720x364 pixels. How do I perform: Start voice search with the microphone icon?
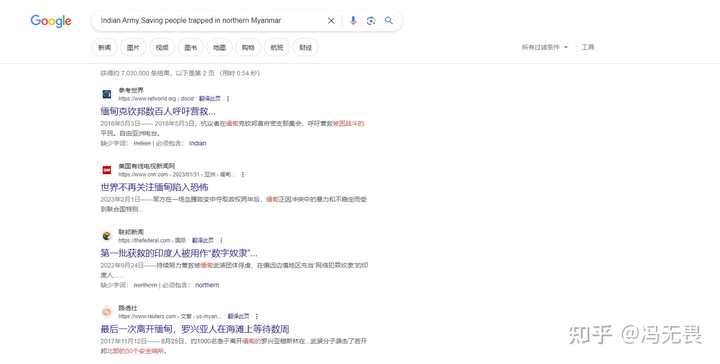353,21
